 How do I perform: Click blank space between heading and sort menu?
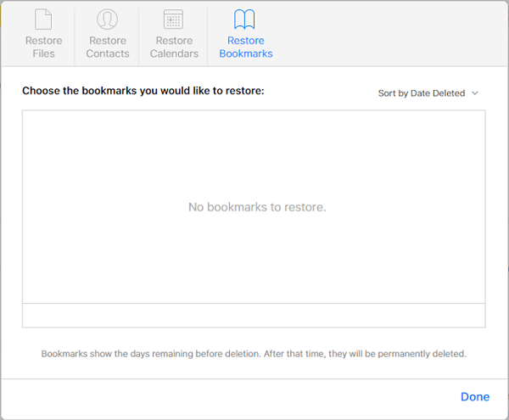click(321, 92)
